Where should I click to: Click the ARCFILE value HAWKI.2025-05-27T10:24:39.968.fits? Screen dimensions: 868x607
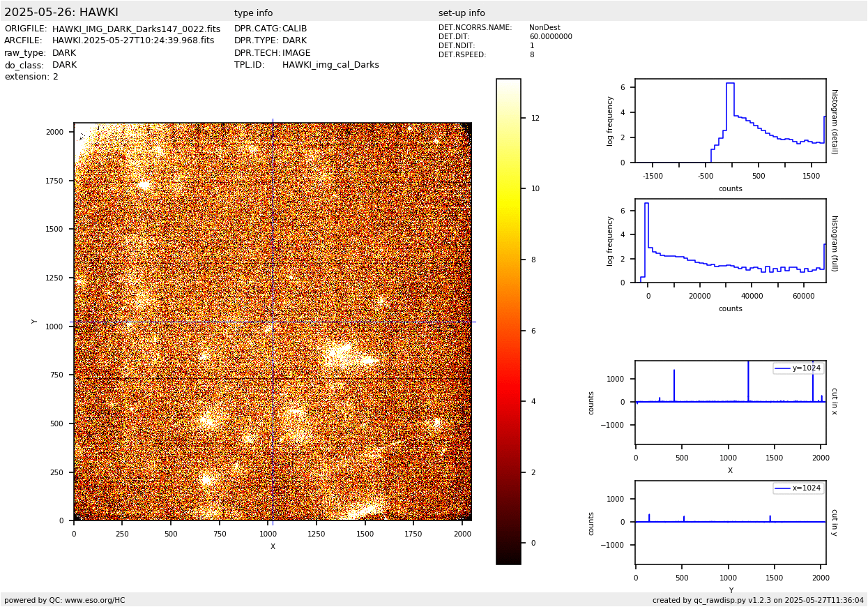click(133, 40)
